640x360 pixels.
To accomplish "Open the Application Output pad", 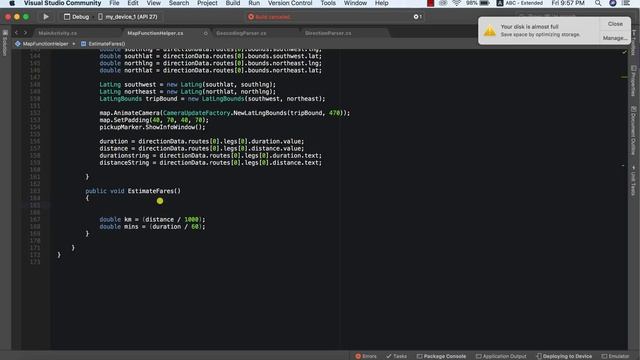I will tap(501, 356).
